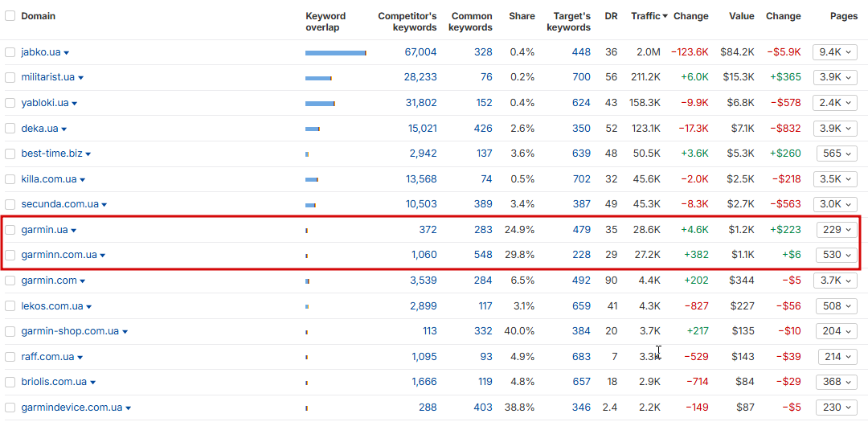Click competitor's keywords count 3,539
The image size is (868, 422).
(x=424, y=281)
